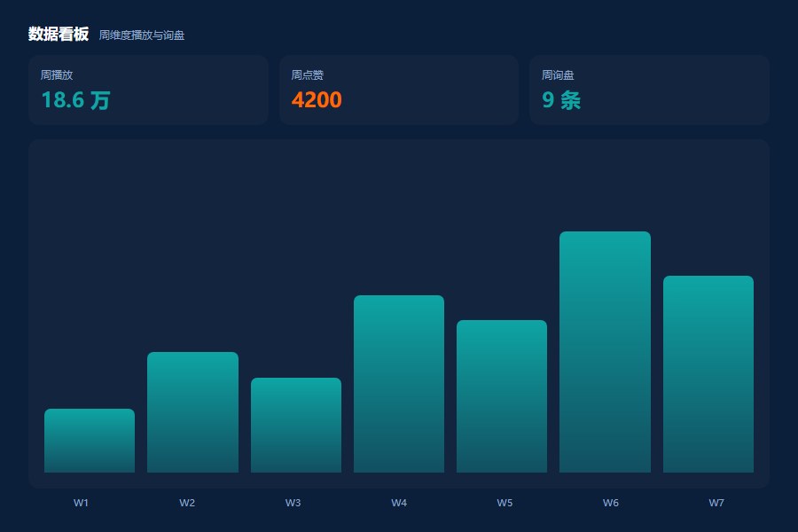Viewport: 798px width, 532px height.
Task: Select the 周点赞 label
Action: tap(308, 75)
